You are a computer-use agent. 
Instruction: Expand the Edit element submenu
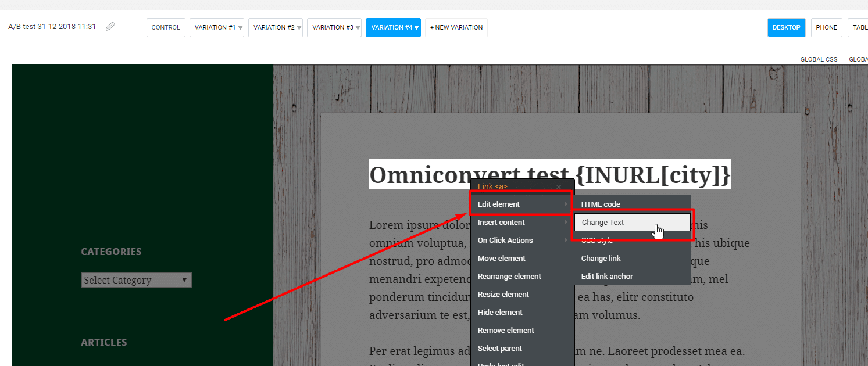522,204
